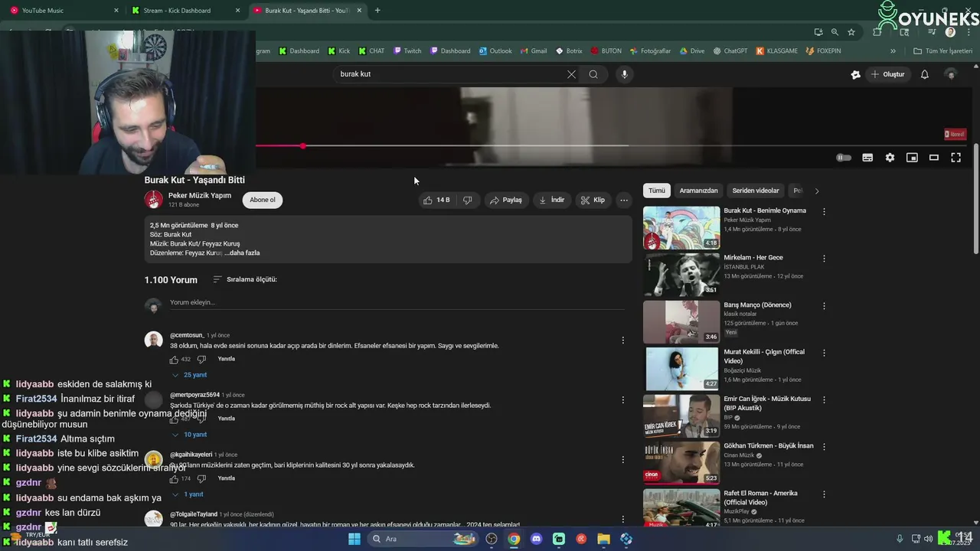Open the Oluştur create menu
Image resolution: width=980 pixels, height=551 pixels.
coord(888,74)
